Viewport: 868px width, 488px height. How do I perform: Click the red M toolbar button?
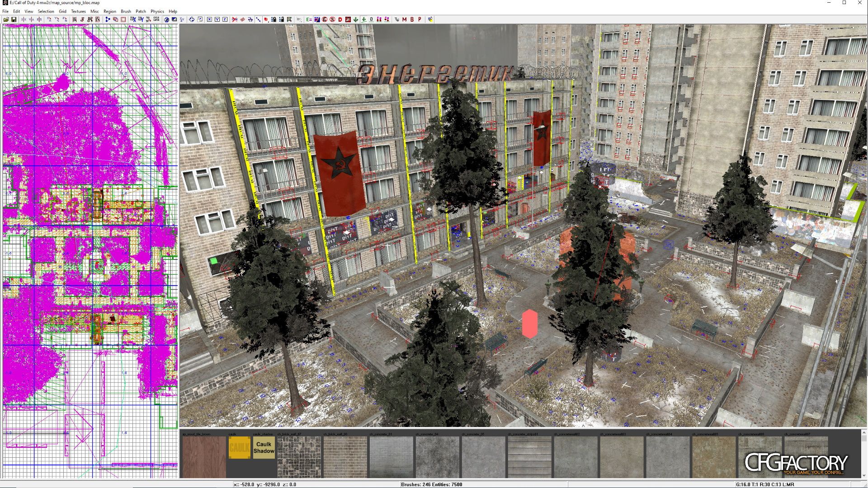(x=404, y=19)
